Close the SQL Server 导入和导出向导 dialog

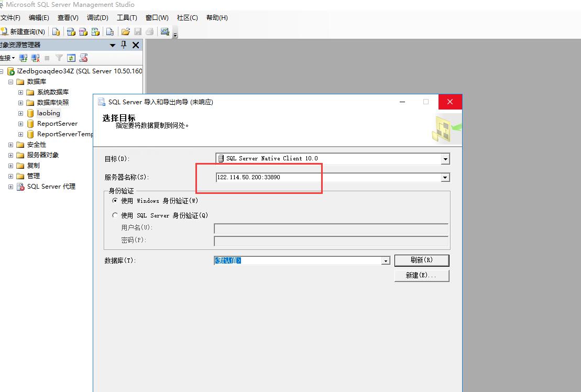450,102
